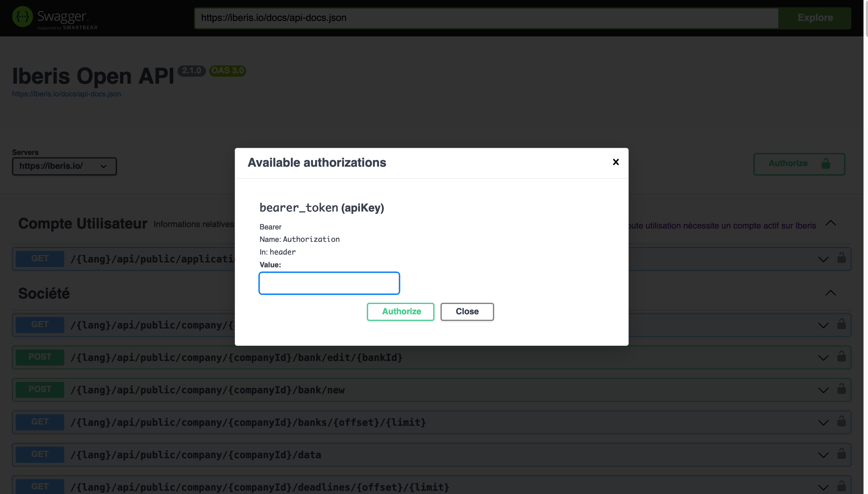The width and height of the screenshot is (868, 494).
Task: Click the Swagger logo icon
Action: (x=22, y=17)
